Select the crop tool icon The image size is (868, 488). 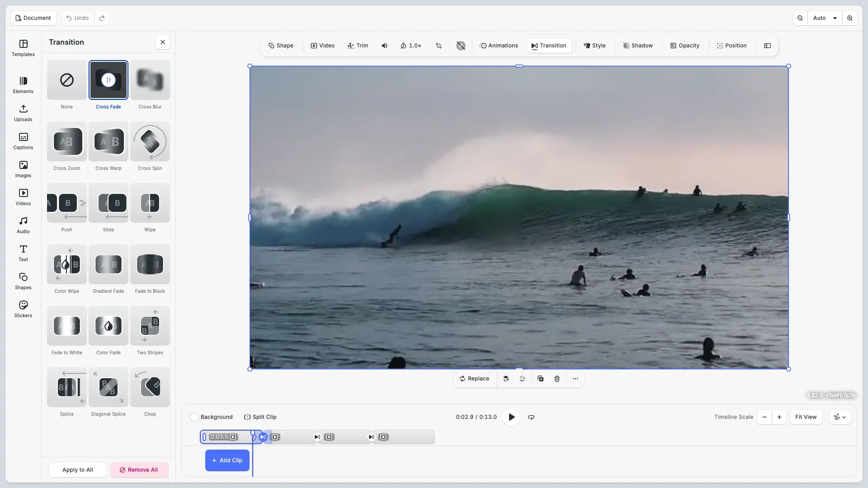pyautogui.click(x=439, y=46)
